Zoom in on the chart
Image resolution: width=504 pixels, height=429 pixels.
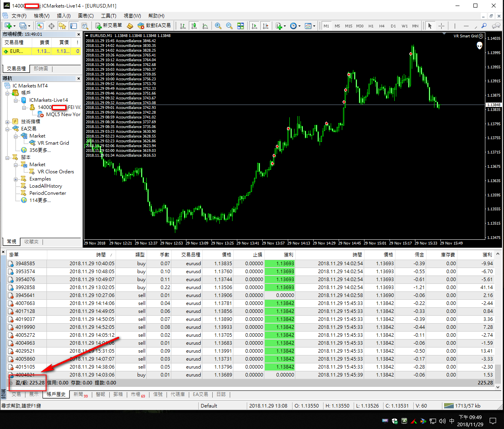[x=218, y=26]
